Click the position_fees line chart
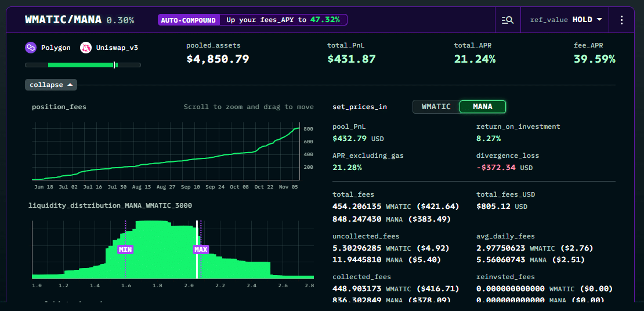 click(x=166, y=151)
